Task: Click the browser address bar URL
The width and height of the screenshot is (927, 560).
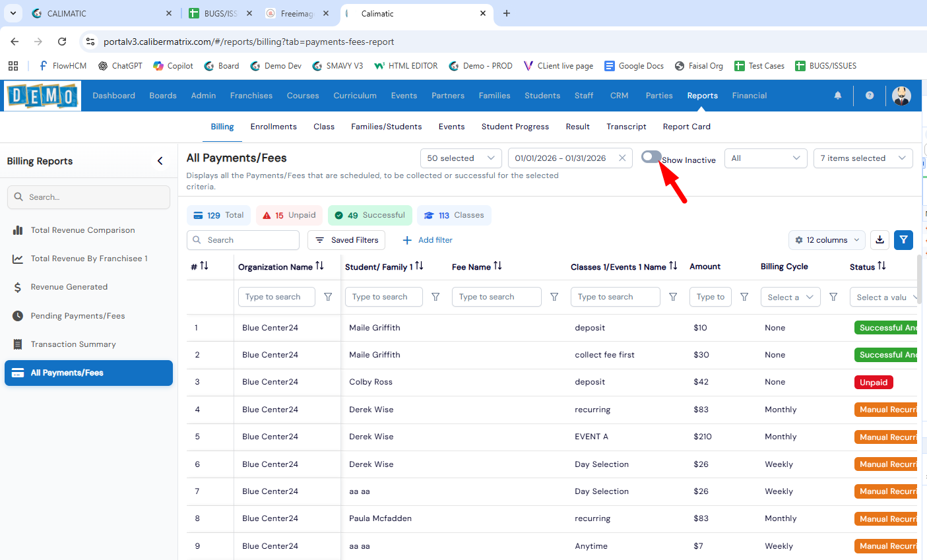Action: [249, 42]
